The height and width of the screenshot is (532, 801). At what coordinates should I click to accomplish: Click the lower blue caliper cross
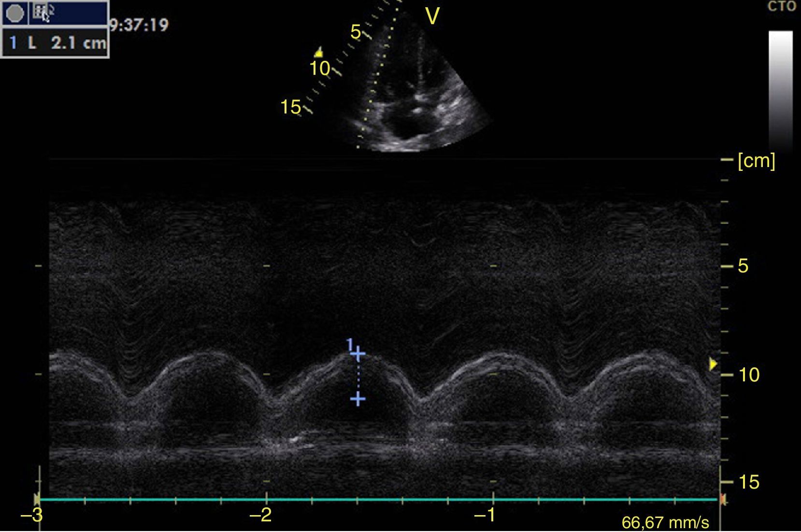(358, 399)
